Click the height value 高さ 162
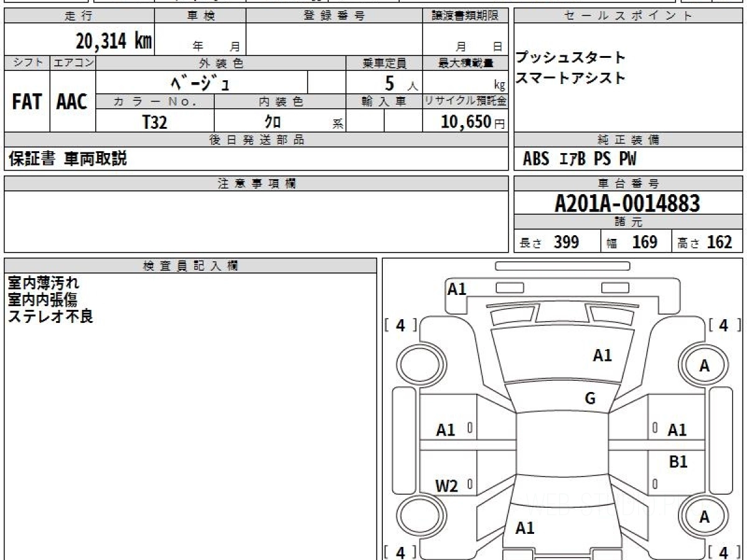 pos(705,242)
